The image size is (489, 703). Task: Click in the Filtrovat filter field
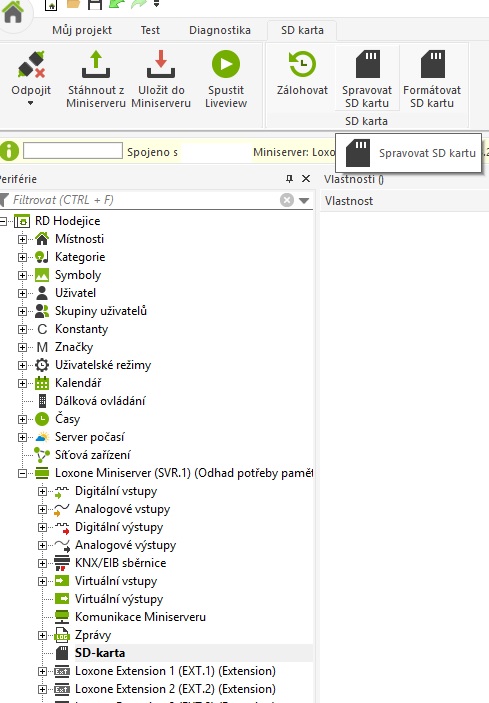click(143, 200)
